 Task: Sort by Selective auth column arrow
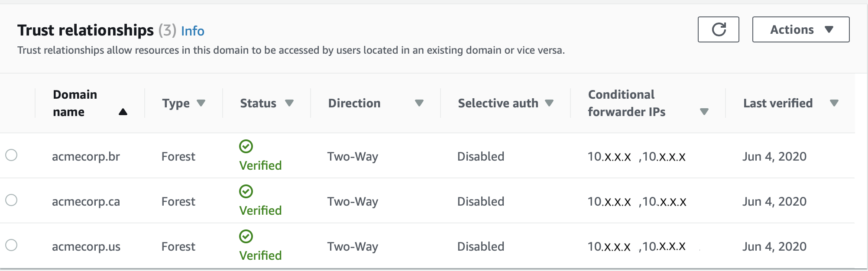(549, 103)
